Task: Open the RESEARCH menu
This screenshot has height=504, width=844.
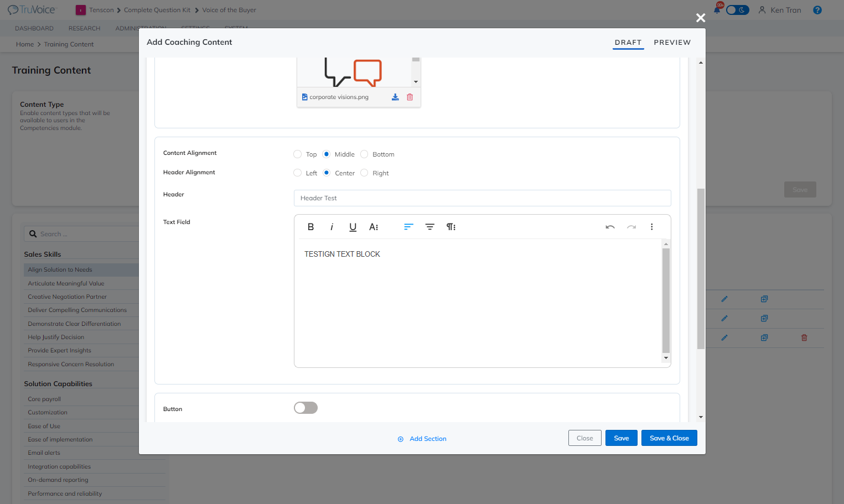Action: point(84,28)
